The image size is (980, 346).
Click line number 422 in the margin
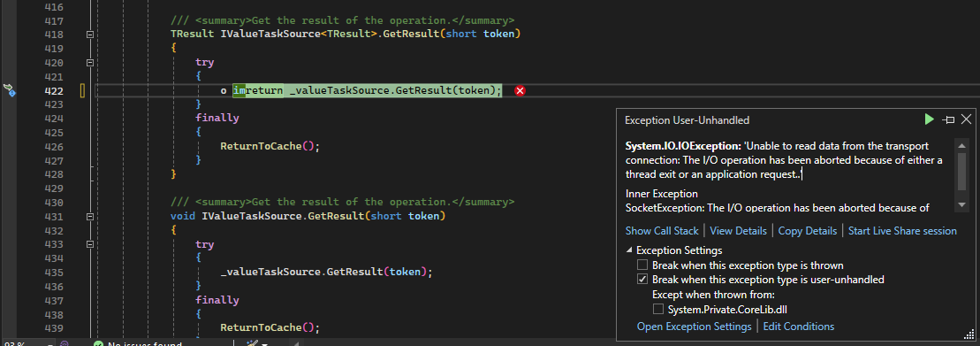[x=54, y=91]
